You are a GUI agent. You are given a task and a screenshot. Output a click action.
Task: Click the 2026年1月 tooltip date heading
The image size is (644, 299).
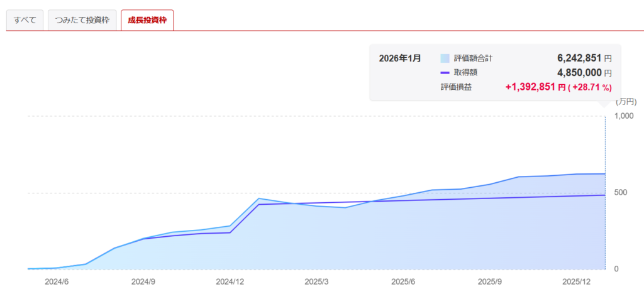pos(399,58)
